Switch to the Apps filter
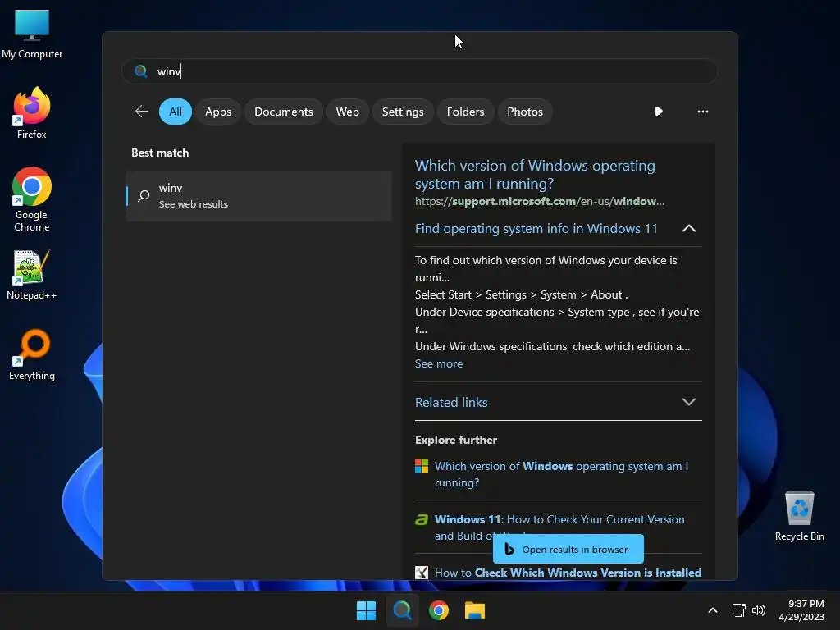The height and width of the screenshot is (630, 840). click(218, 112)
